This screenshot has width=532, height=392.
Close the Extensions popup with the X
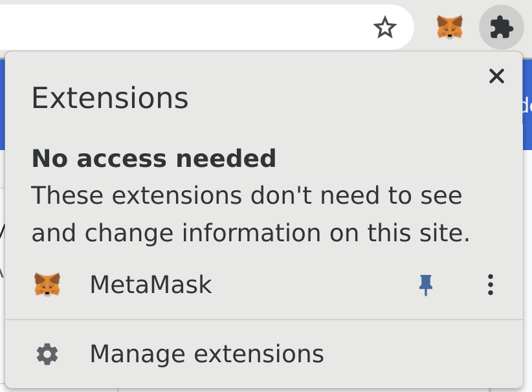tap(496, 76)
